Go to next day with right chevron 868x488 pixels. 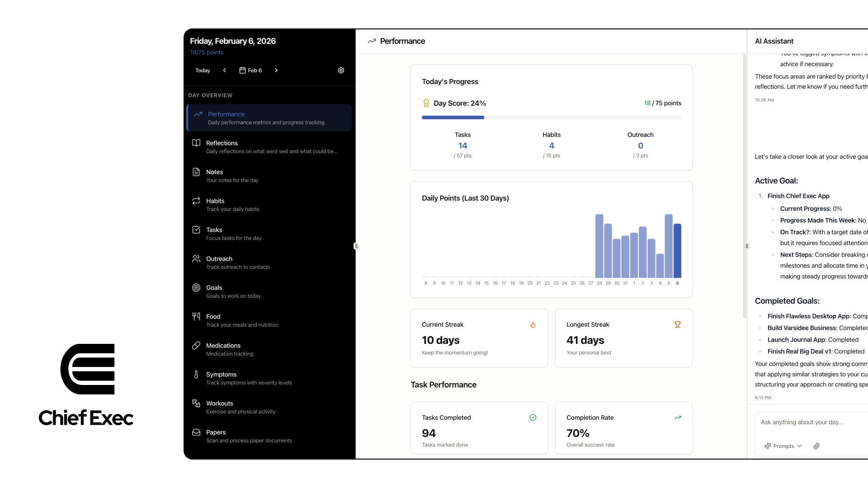(276, 70)
